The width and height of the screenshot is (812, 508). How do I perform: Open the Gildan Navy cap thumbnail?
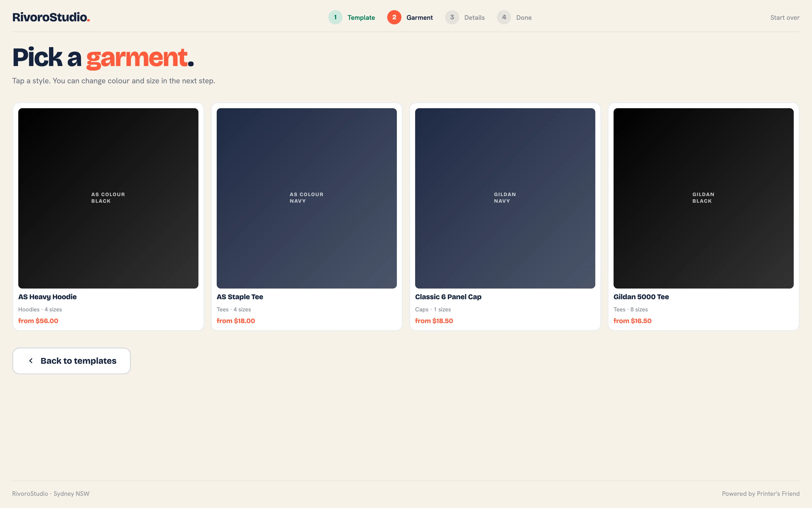pyautogui.click(x=505, y=198)
